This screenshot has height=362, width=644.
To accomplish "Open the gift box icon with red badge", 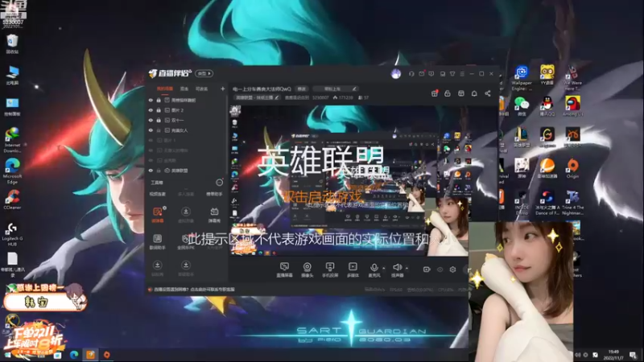I will [435, 93].
